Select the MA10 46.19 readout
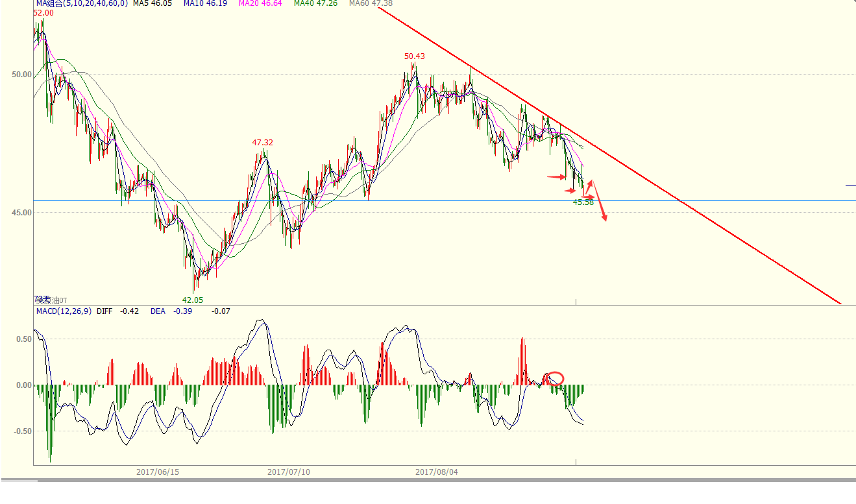The width and height of the screenshot is (856, 504). (x=205, y=3)
